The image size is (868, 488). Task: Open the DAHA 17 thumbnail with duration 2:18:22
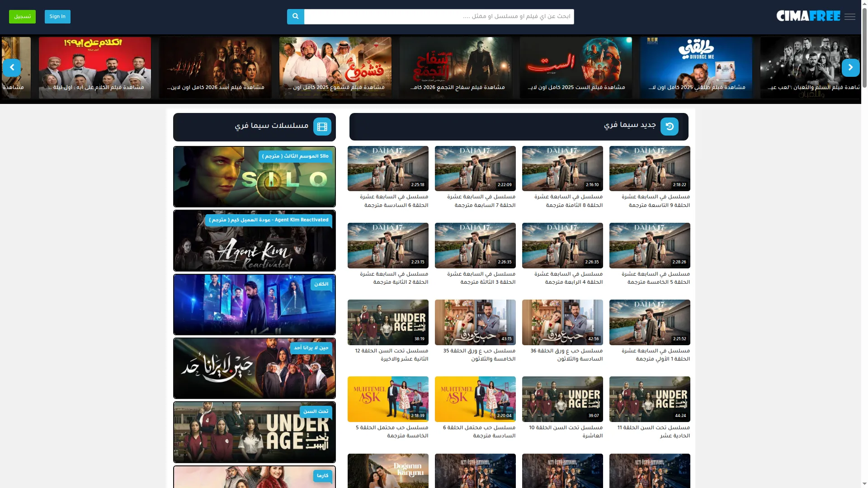(x=650, y=169)
